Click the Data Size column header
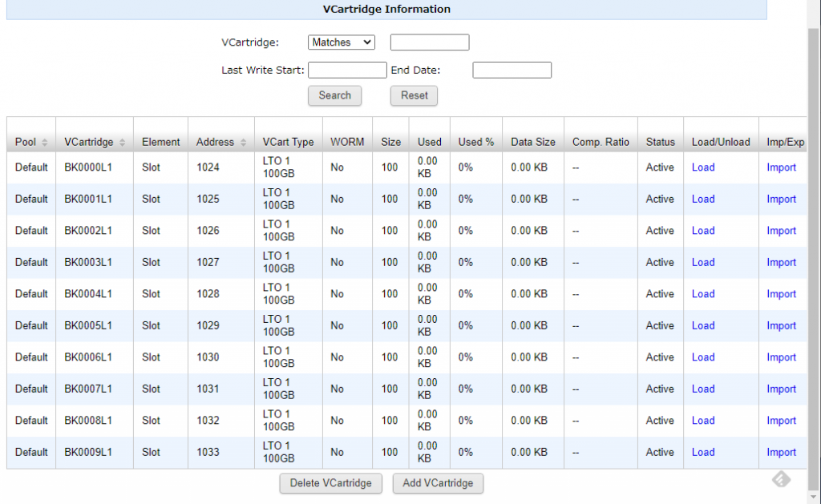The image size is (821, 504). coord(533,143)
